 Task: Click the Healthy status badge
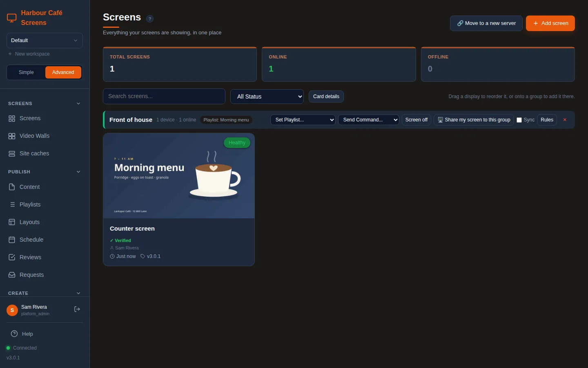click(x=237, y=143)
